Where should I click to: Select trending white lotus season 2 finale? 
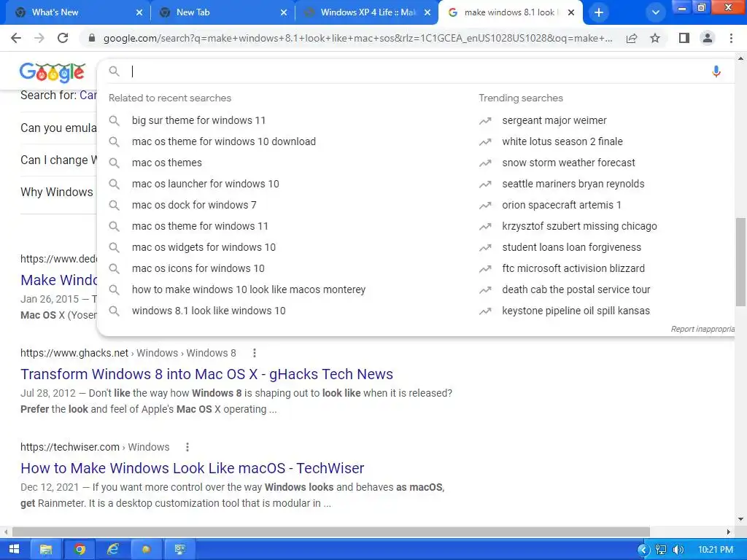tap(562, 141)
